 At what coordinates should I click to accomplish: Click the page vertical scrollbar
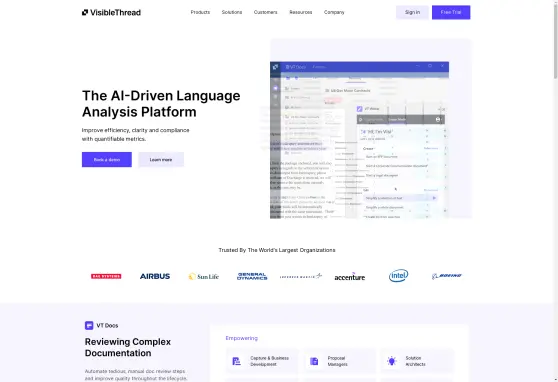pos(555,191)
